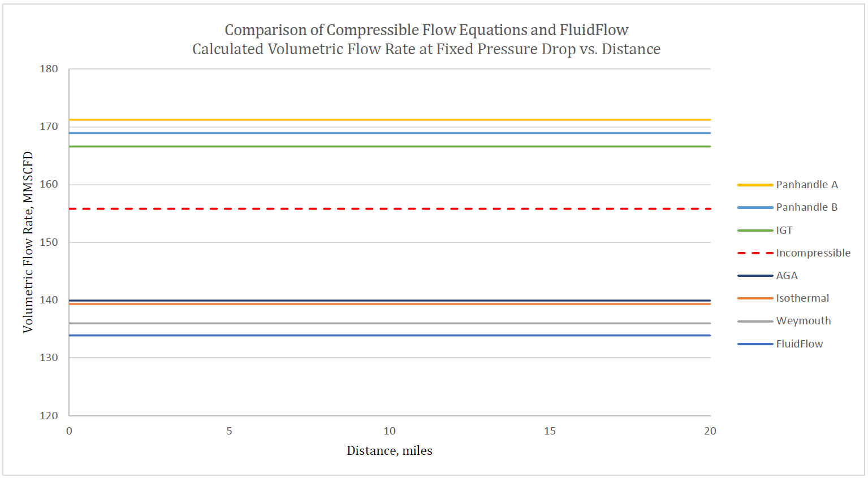This screenshot has height=478, width=868.
Task: Select the chart title text
Action: tap(426, 30)
